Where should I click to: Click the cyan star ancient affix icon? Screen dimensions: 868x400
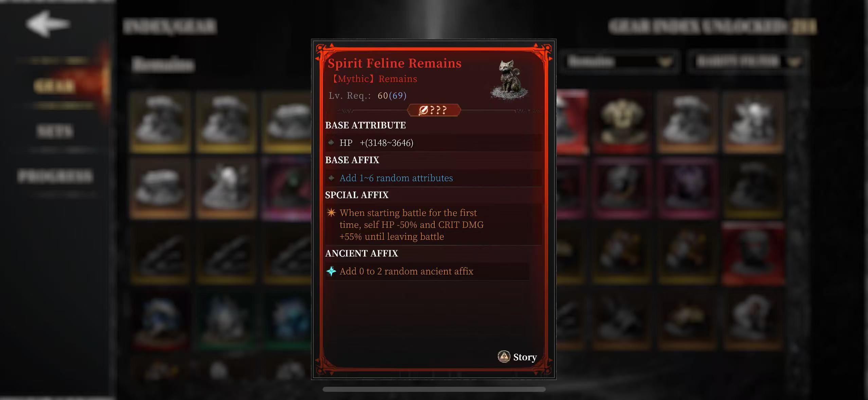[331, 271]
